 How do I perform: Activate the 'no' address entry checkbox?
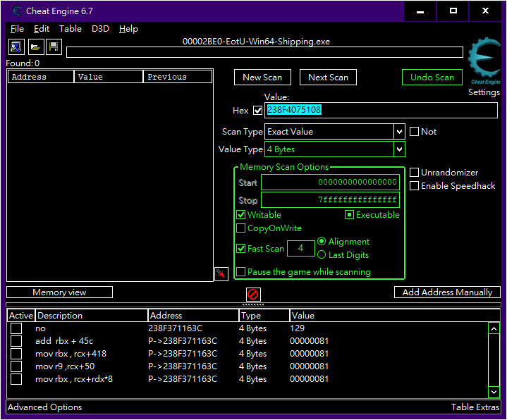16,328
